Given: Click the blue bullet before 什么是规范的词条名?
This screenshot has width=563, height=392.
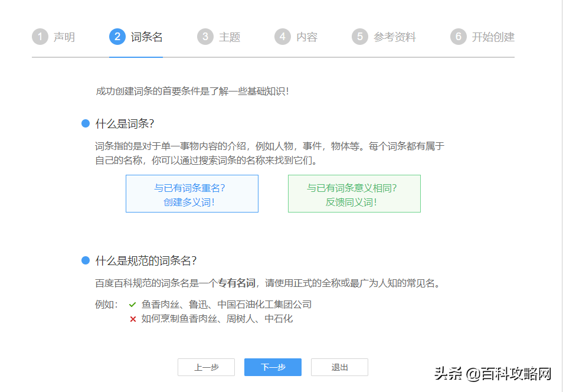Looking at the screenshot, I should tap(85, 260).
